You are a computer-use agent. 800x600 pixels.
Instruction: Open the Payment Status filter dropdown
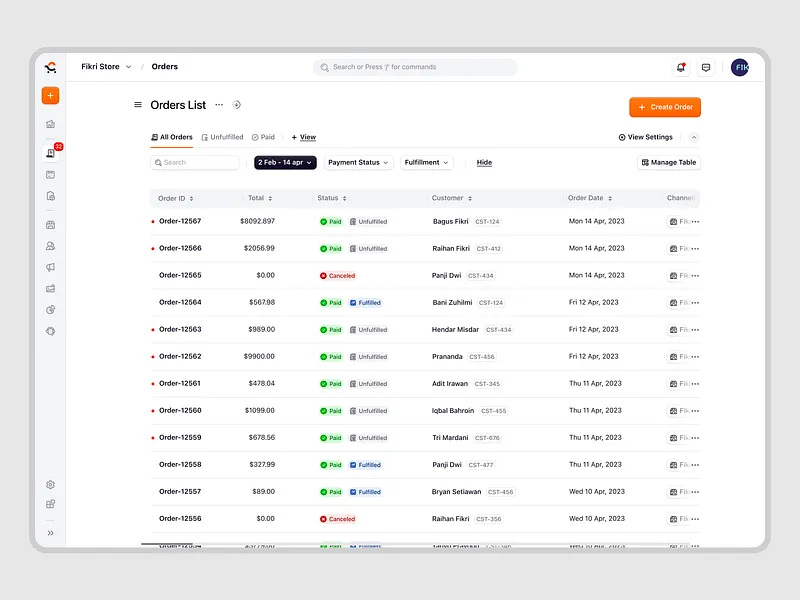(x=358, y=162)
